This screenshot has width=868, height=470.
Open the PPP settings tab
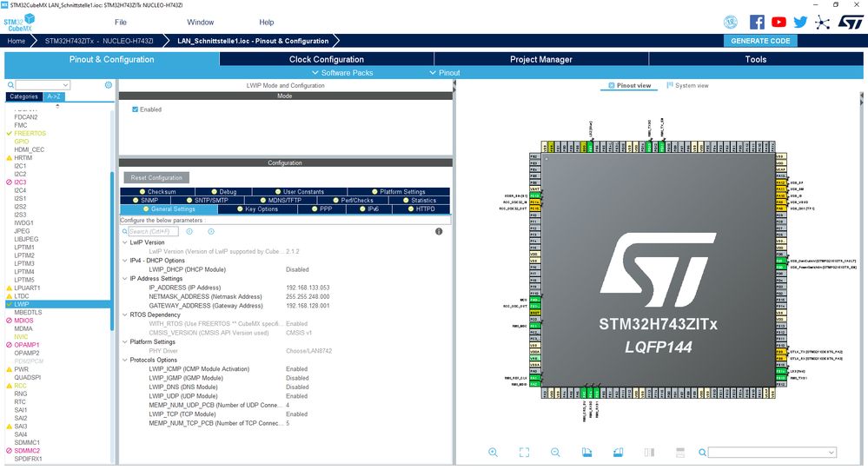(x=321, y=209)
